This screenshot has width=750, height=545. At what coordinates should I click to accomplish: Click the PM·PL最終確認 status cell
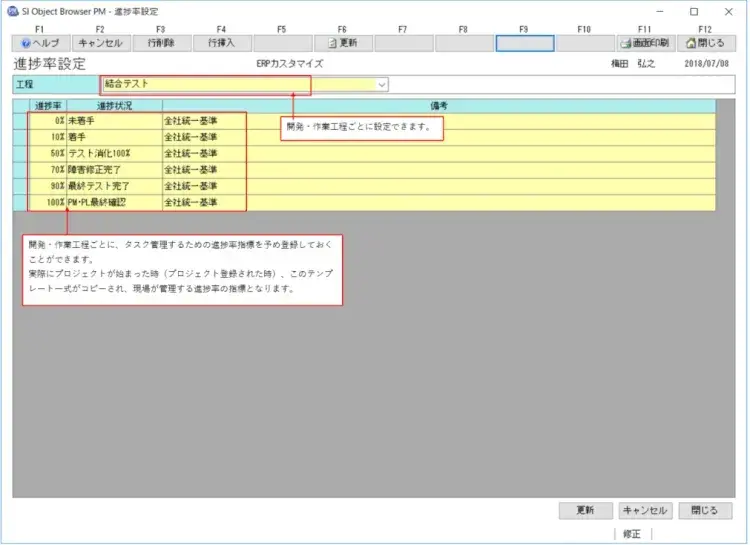tap(114, 202)
